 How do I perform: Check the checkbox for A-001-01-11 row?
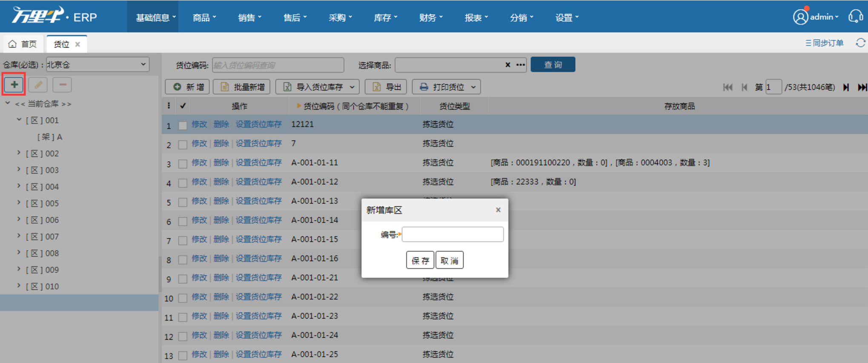click(183, 164)
